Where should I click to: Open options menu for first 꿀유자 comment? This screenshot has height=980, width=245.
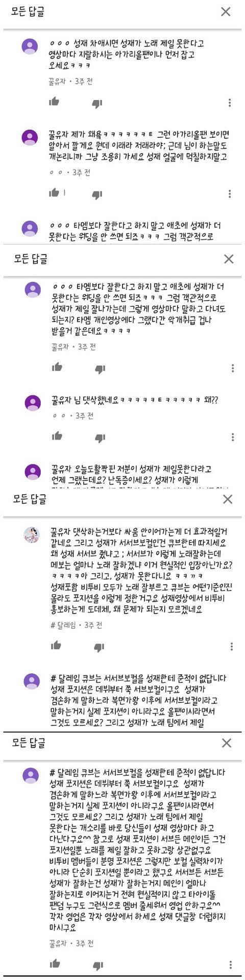click(x=231, y=103)
